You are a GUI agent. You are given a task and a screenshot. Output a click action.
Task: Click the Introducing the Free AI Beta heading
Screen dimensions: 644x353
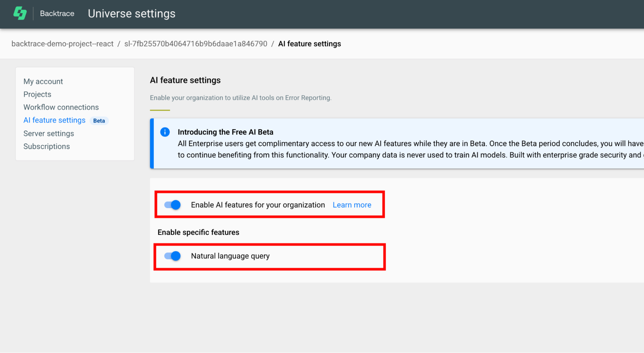tap(226, 132)
